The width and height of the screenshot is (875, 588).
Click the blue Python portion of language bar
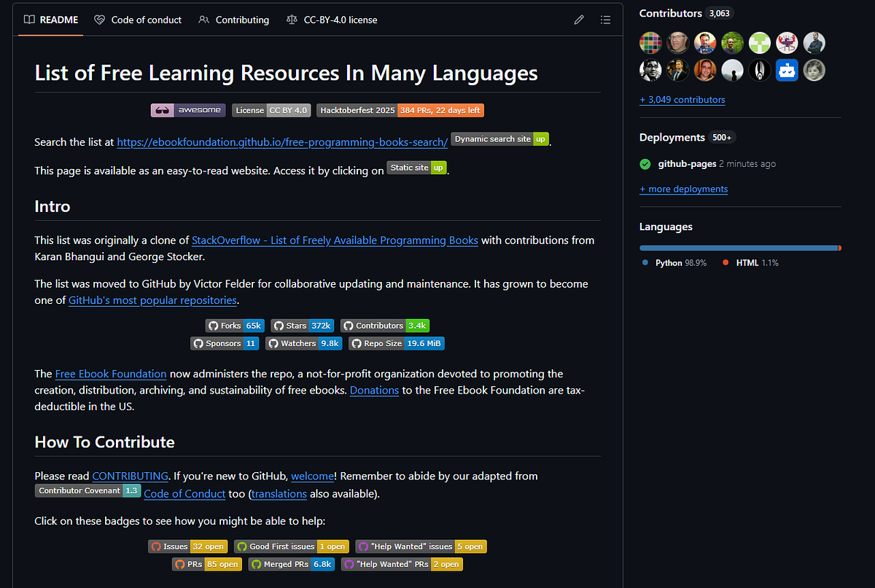(739, 248)
